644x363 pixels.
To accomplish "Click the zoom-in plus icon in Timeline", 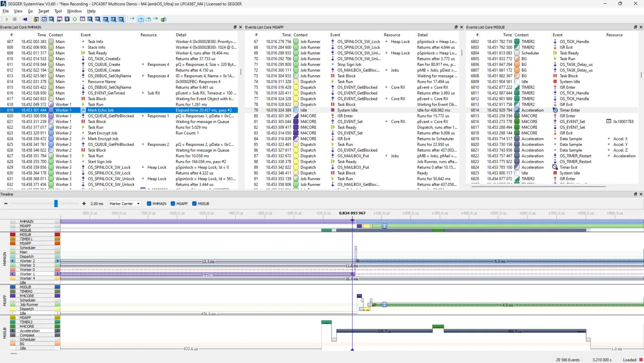I will pyautogui.click(x=84, y=204).
